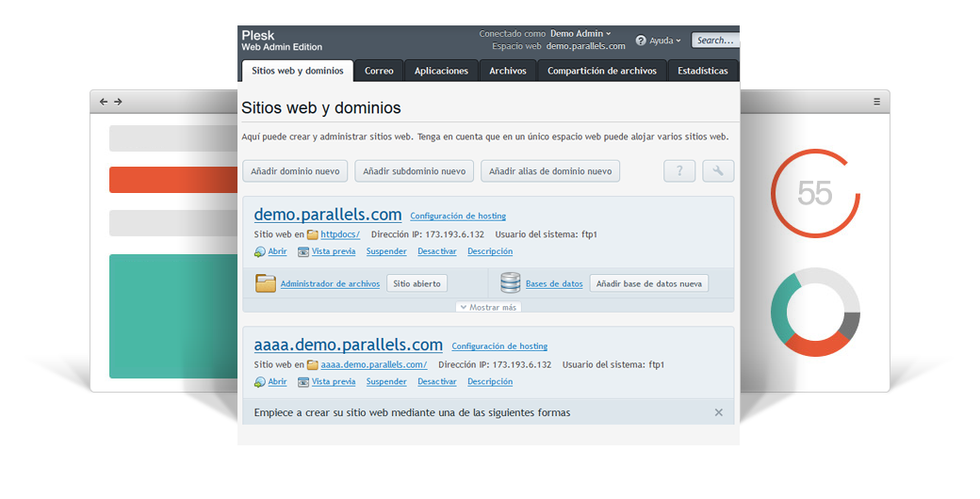Select the Estadísticas tab
Screen dimensions: 980x499
(x=702, y=71)
